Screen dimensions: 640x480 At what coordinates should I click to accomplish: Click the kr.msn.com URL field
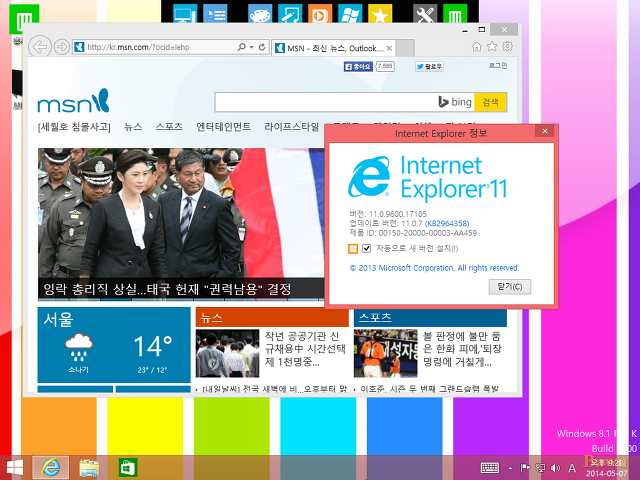pyautogui.click(x=156, y=47)
